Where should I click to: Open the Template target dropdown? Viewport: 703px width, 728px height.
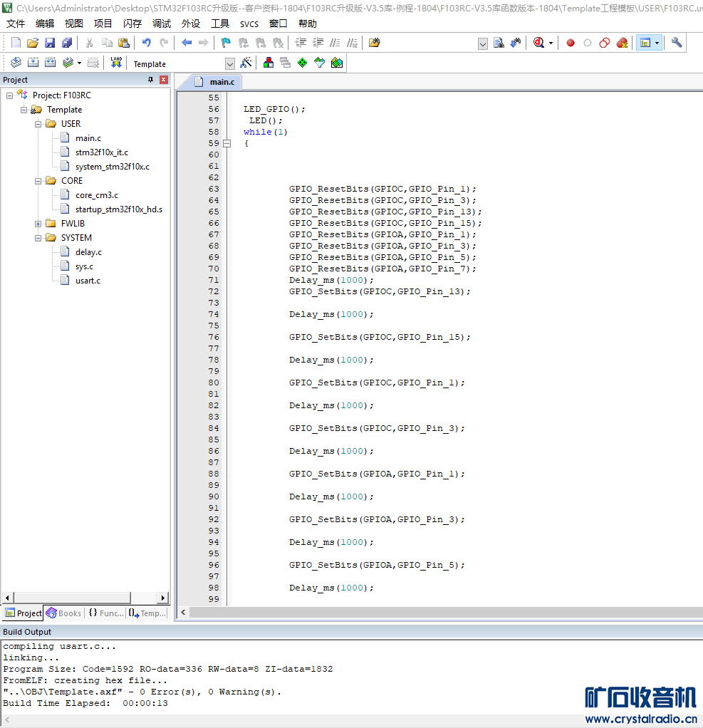229,64
